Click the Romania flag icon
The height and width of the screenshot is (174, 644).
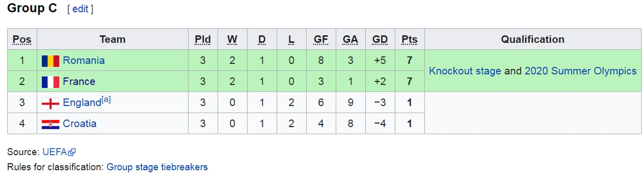[x=50, y=61]
